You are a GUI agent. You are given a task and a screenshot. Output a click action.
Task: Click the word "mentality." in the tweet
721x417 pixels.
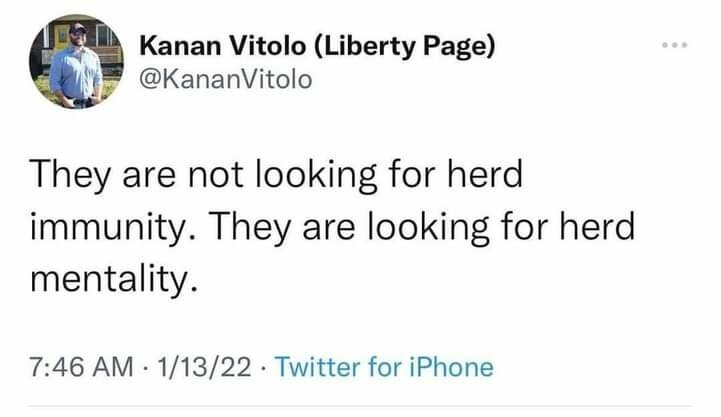click(108, 279)
